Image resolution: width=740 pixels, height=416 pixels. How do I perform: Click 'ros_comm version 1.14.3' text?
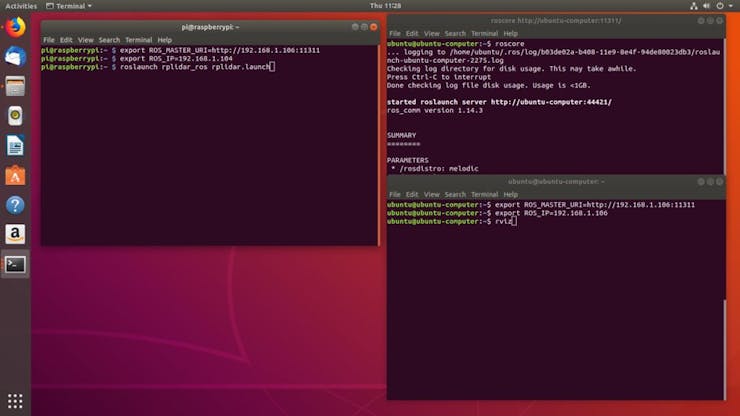435,110
